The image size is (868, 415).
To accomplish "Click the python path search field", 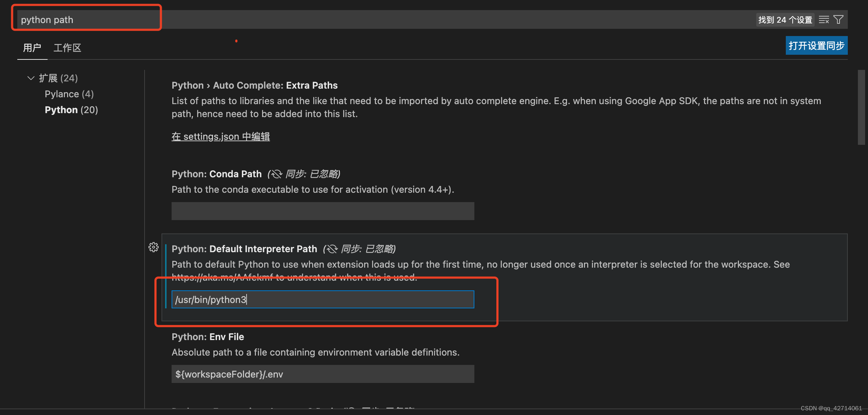I will point(87,19).
